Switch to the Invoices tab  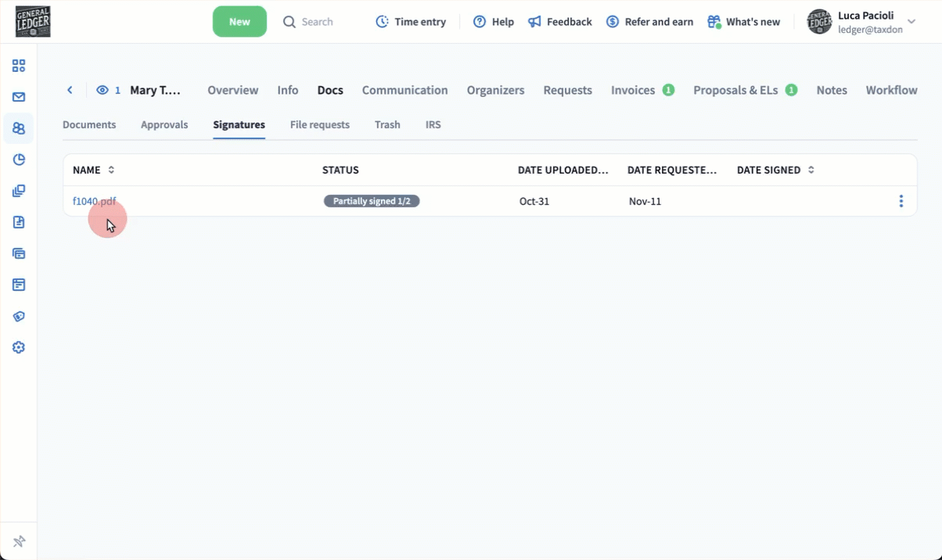point(633,90)
